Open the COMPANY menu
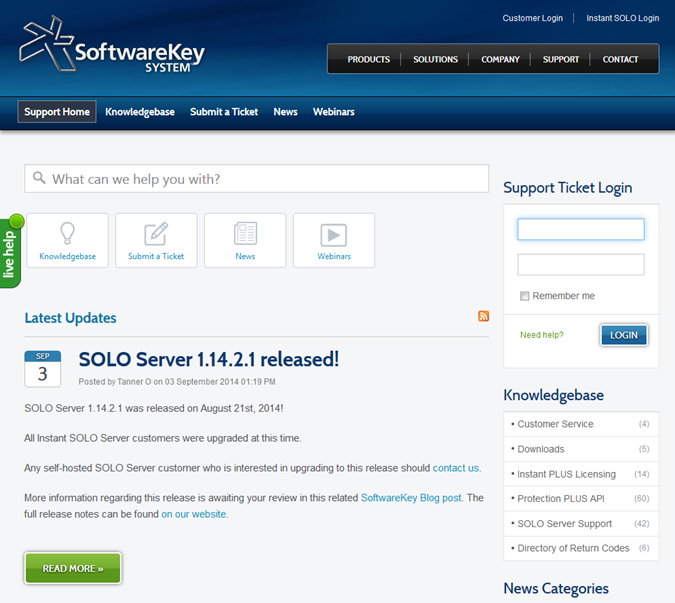Image resolution: width=675 pixels, height=603 pixels. 500,59
